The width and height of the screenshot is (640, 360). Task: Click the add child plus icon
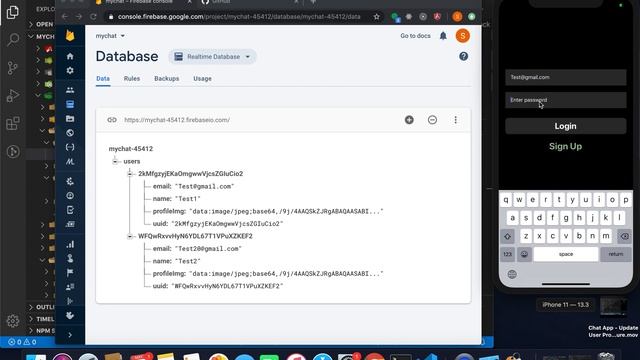[x=409, y=120]
